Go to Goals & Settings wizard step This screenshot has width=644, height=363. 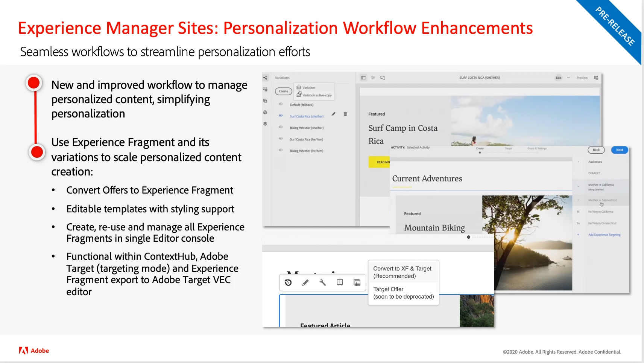pos(537,148)
